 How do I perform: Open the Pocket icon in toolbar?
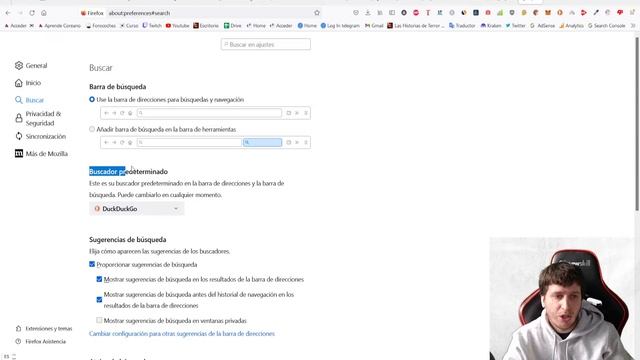(356, 13)
